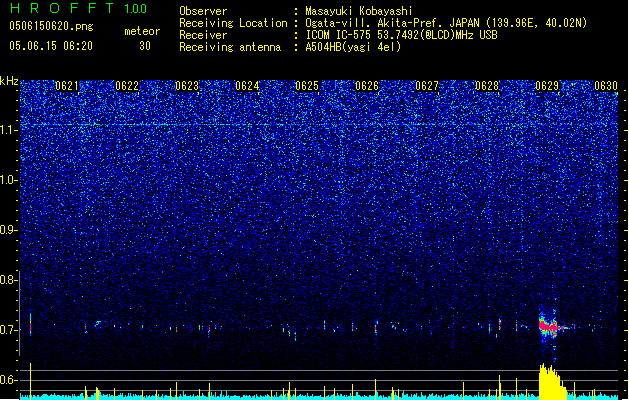Click the 0630 time marker
Screen dimensions: 629x400
(606, 86)
